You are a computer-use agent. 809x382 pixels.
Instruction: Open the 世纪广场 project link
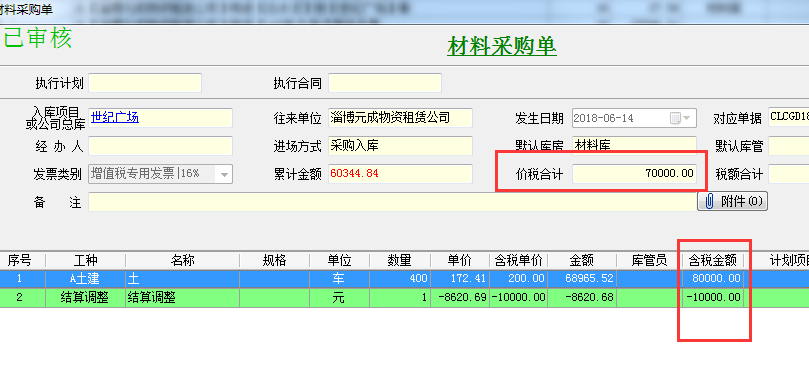[115, 118]
